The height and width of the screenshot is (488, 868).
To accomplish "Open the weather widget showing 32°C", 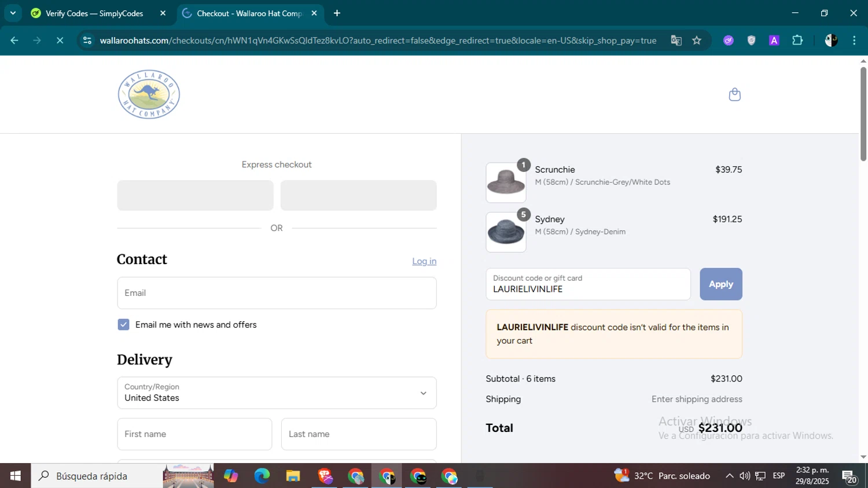I will [x=663, y=476].
